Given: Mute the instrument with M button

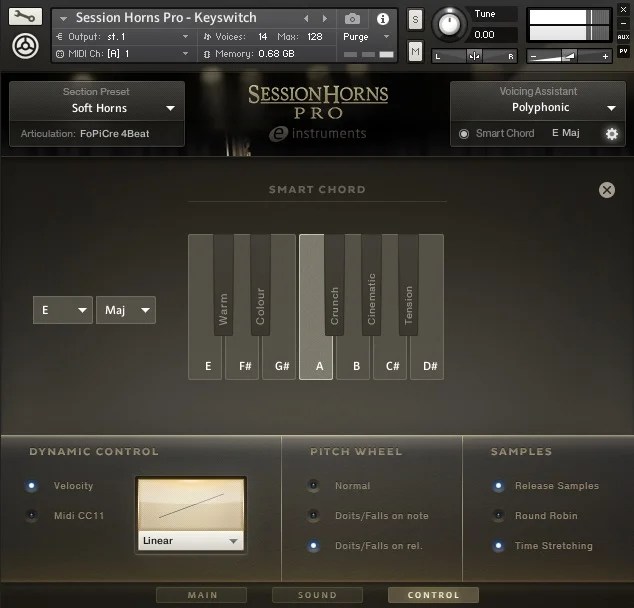Looking at the screenshot, I should (x=415, y=51).
